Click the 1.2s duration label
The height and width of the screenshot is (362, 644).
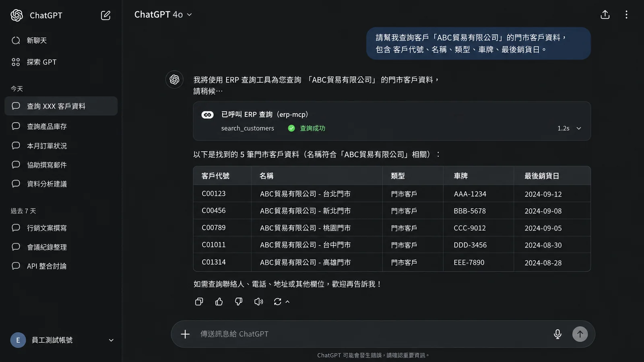point(563,128)
